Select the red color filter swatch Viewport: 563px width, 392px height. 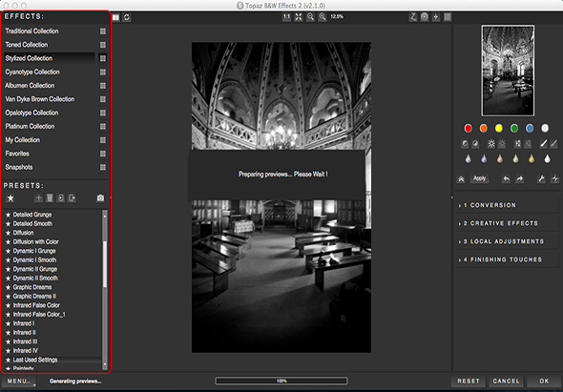pos(468,128)
